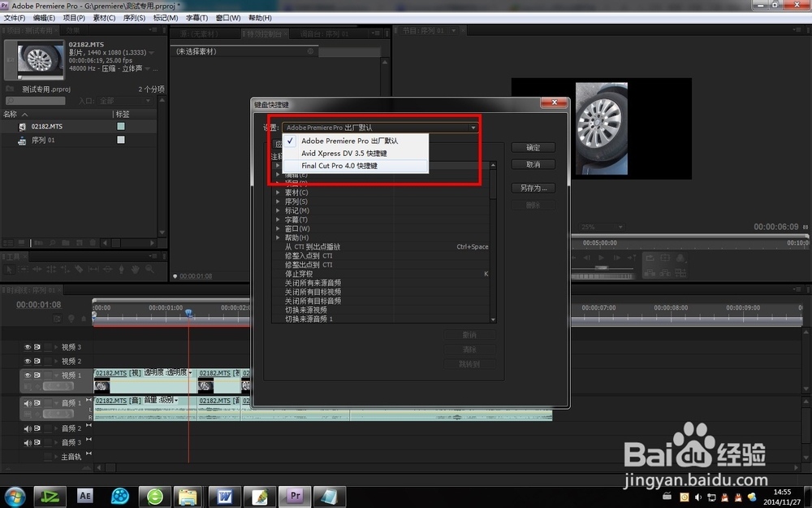The width and height of the screenshot is (812, 508).
Task: Select the Zoom magnifier tool
Action: pos(149,269)
